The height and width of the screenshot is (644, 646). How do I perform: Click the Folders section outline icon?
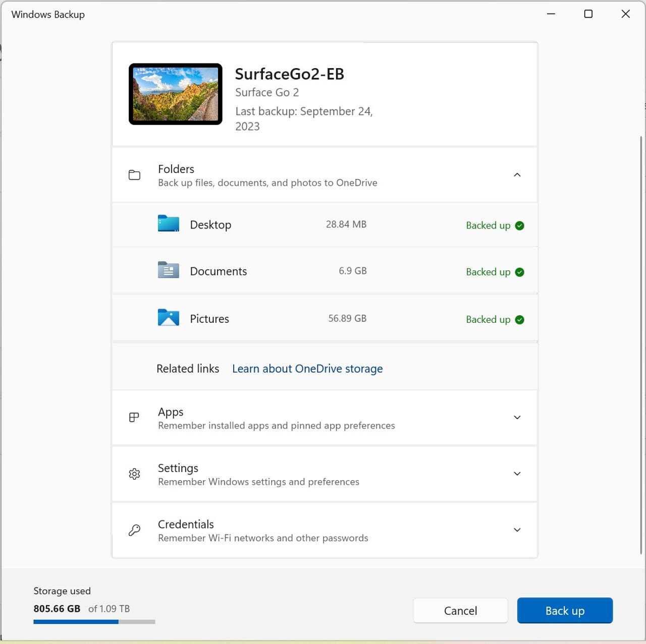[x=134, y=175]
